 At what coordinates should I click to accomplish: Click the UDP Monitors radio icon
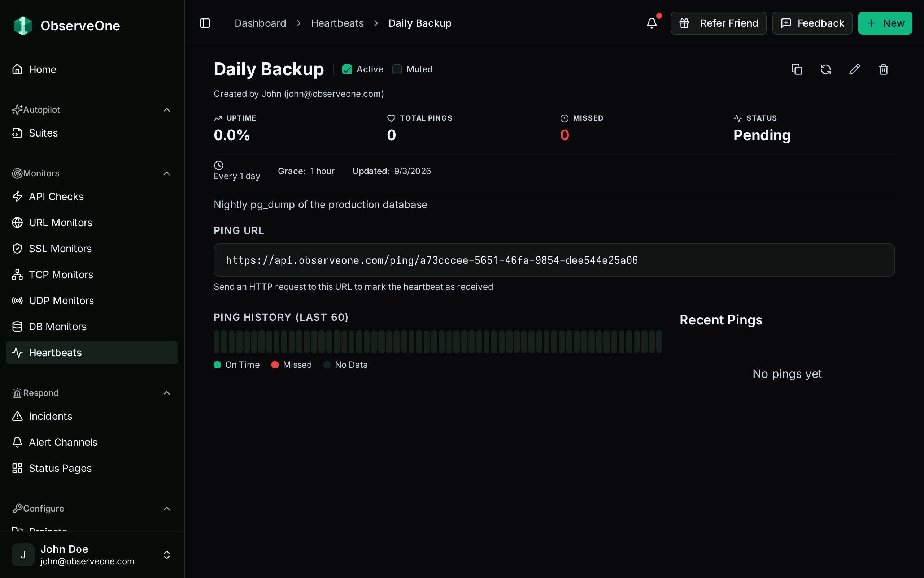(17, 301)
